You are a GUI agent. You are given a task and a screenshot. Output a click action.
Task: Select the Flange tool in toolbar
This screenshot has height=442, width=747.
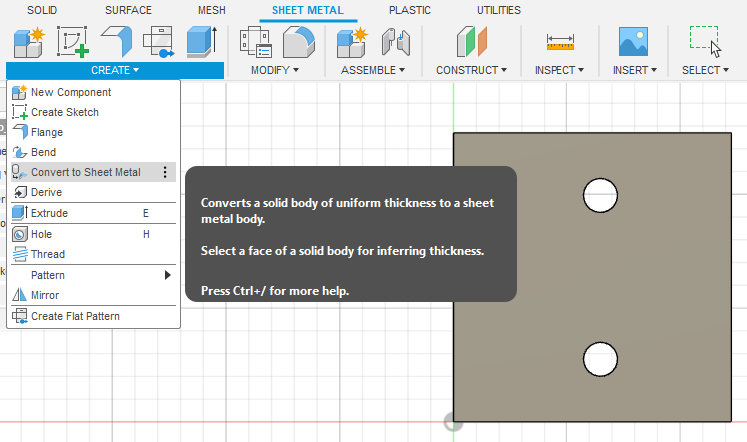(119, 42)
